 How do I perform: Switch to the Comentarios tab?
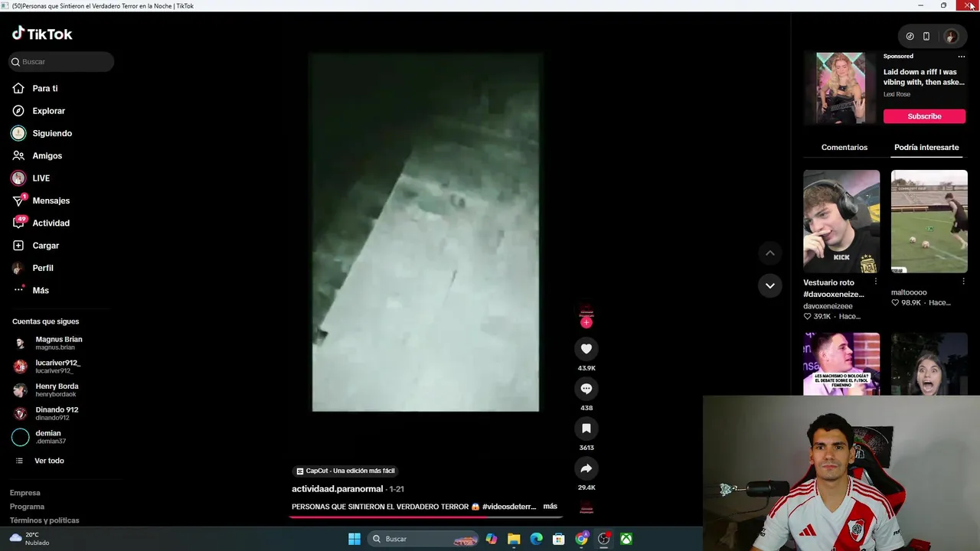tap(844, 147)
